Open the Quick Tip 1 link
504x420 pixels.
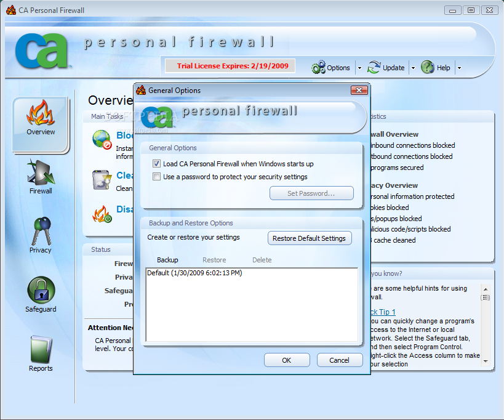(383, 312)
